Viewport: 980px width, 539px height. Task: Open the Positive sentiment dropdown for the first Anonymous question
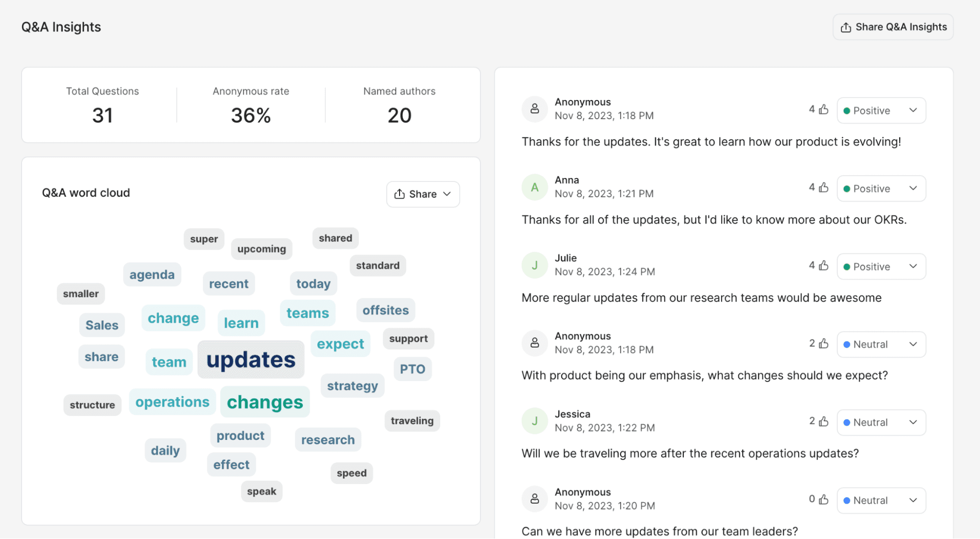[x=881, y=110]
